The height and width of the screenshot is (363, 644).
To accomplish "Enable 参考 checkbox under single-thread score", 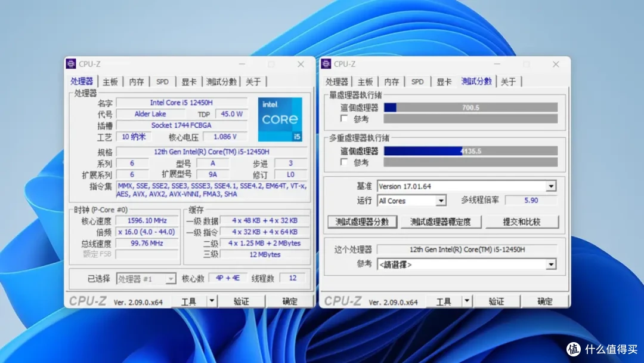I will [345, 118].
